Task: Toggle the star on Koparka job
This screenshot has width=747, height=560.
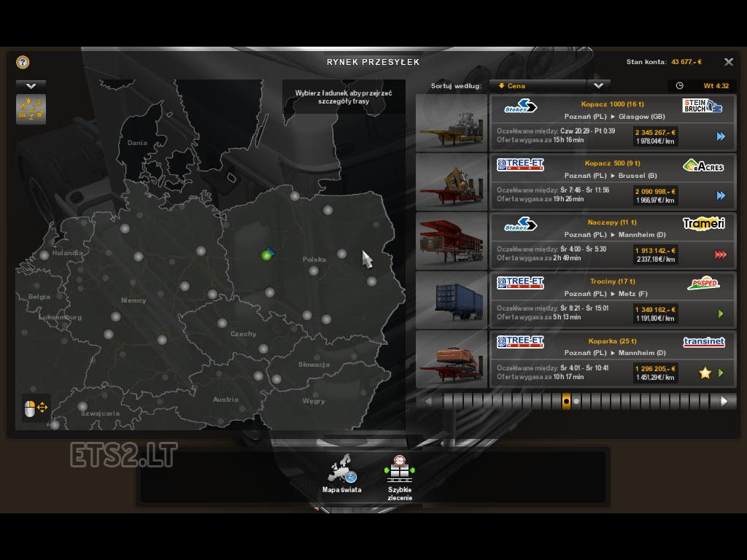Action: [705, 373]
